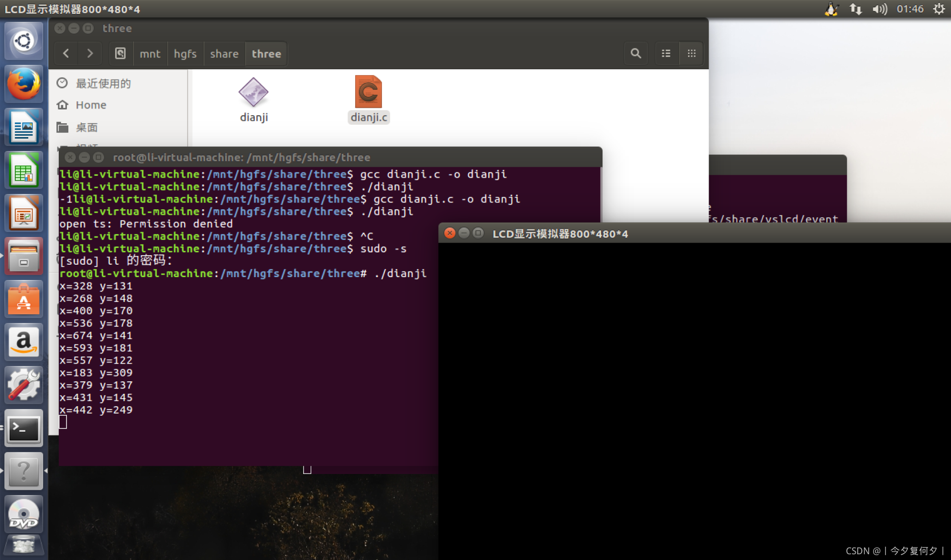This screenshot has width=951, height=560.
Task: Toggle grid view in the file manager
Action: click(691, 53)
